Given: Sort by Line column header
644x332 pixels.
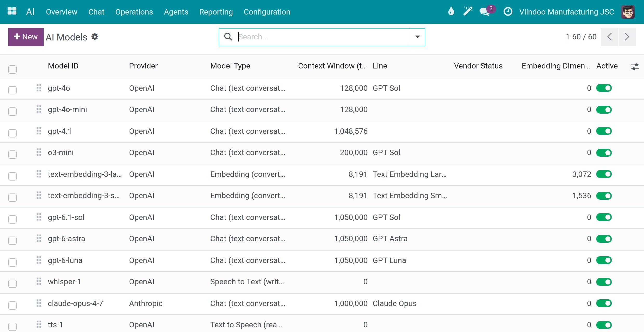Looking at the screenshot, I should (380, 66).
